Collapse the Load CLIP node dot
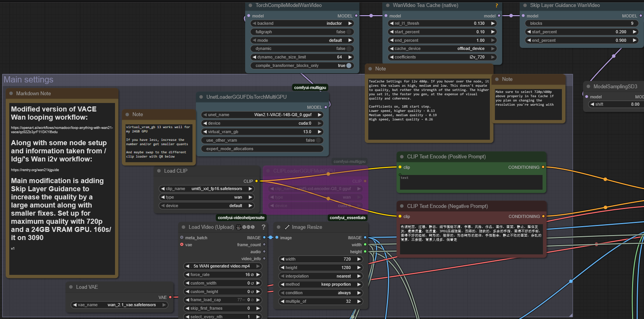Screen dimensions: 644x319 click(159, 171)
